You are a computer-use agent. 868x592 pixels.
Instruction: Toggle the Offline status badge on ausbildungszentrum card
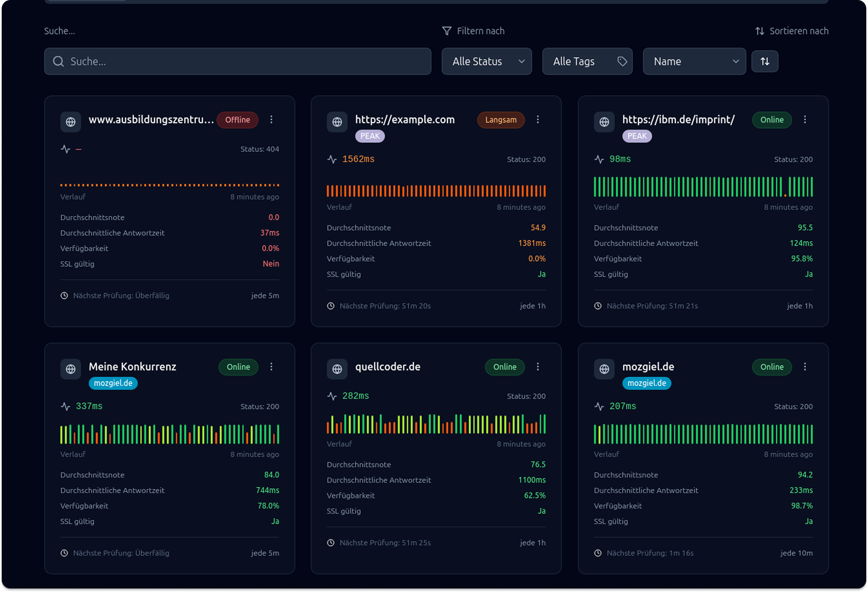tap(237, 120)
